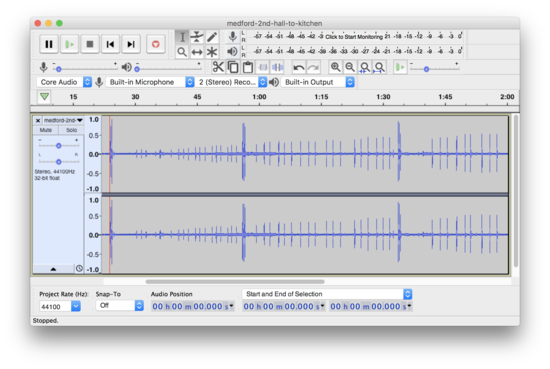Zoom in with the plus magnifier
Screen dimensions: 550x369
click(x=335, y=67)
